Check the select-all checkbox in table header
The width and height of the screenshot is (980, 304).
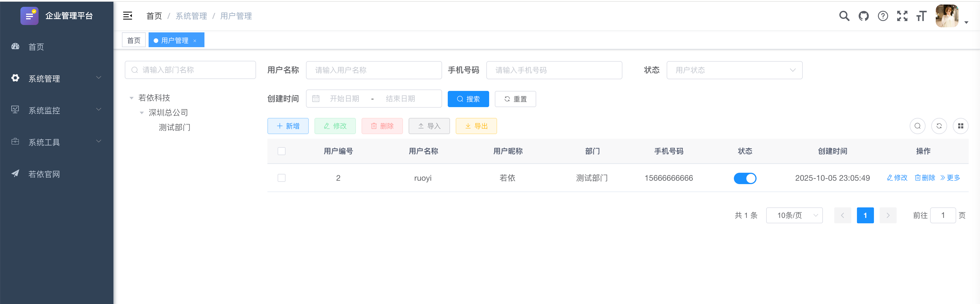(x=282, y=151)
